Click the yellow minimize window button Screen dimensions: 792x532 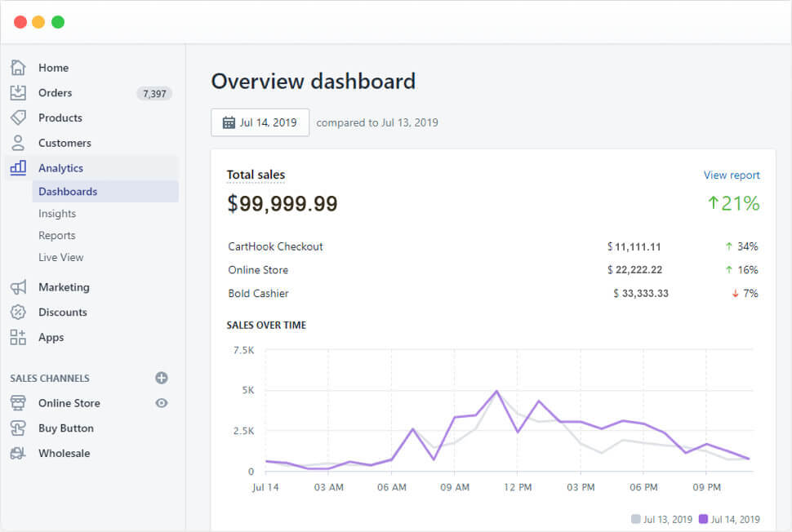tap(38, 22)
